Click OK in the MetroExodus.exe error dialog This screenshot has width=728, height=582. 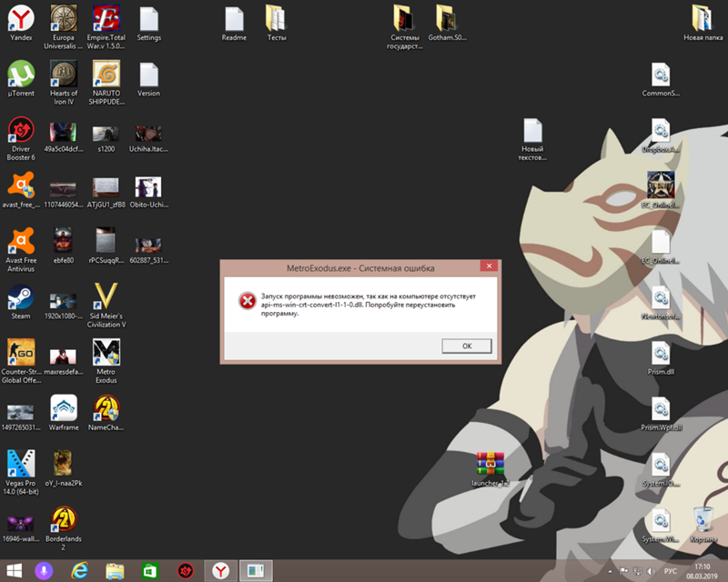[467, 346]
